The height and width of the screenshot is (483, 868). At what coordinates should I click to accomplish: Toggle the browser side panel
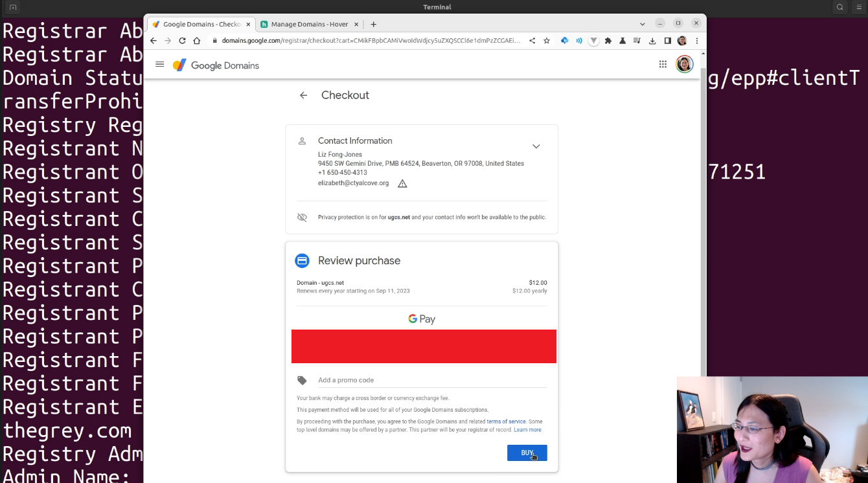point(667,40)
